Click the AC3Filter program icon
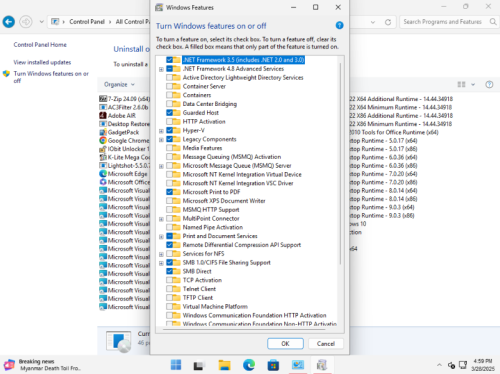Viewport: 500px width, 374px height. pyautogui.click(x=103, y=107)
